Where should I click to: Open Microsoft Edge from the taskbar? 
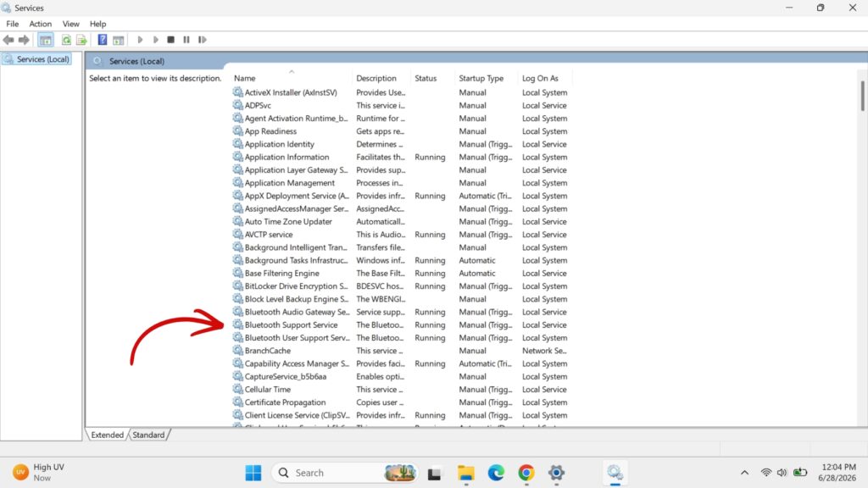496,473
